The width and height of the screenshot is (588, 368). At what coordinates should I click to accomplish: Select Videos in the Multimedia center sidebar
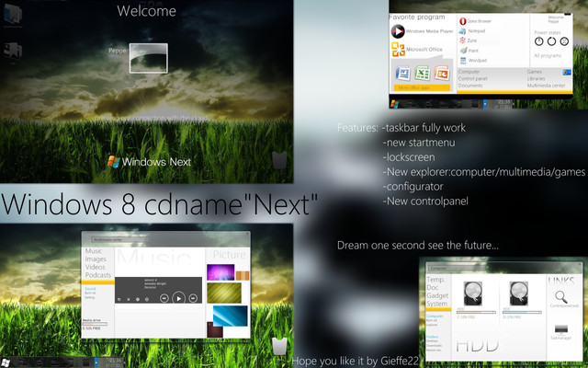(x=95, y=267)
